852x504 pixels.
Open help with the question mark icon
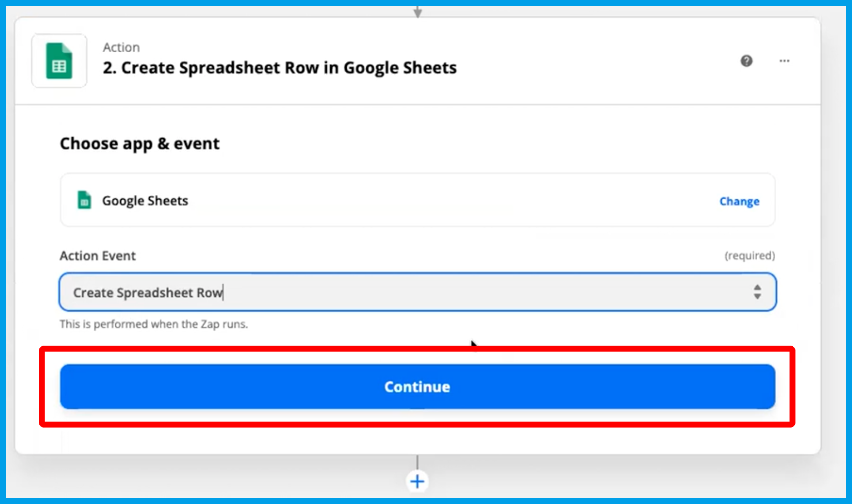pyautogui.click(x=746, y=61)
